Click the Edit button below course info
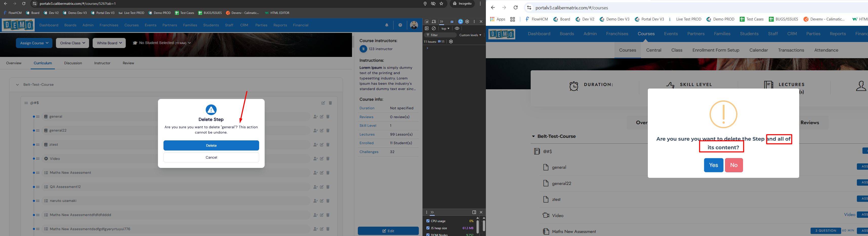868x236 pixels. click(x=388, y=231)
